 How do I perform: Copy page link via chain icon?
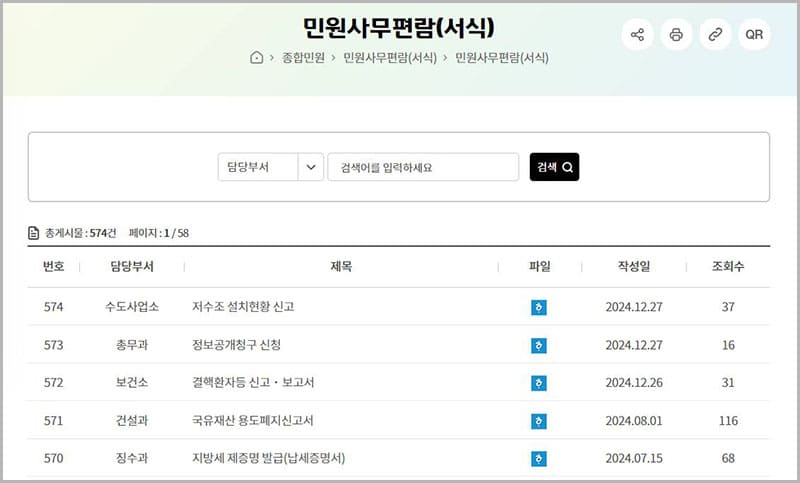(x=715, y=34)
